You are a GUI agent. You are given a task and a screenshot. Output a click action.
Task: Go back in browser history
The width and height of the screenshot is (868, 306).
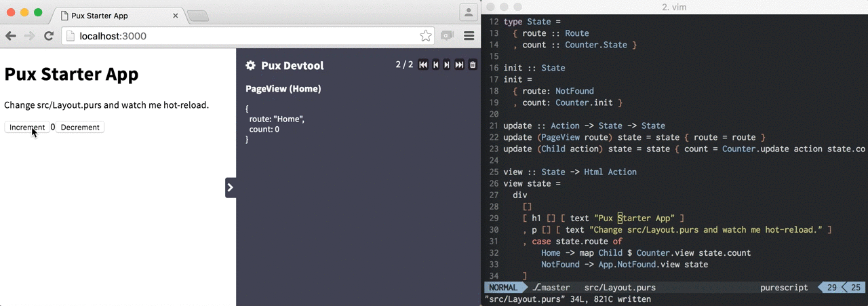11,36
